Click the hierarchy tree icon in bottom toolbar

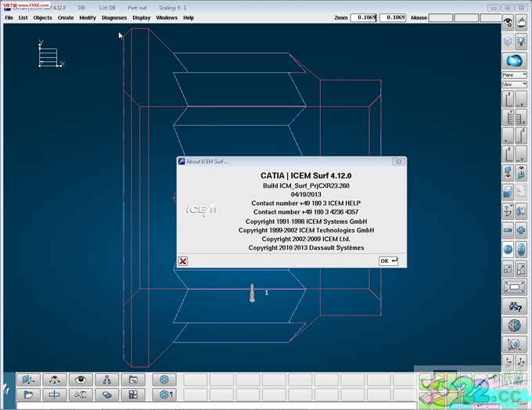click(x=106, y=379)
